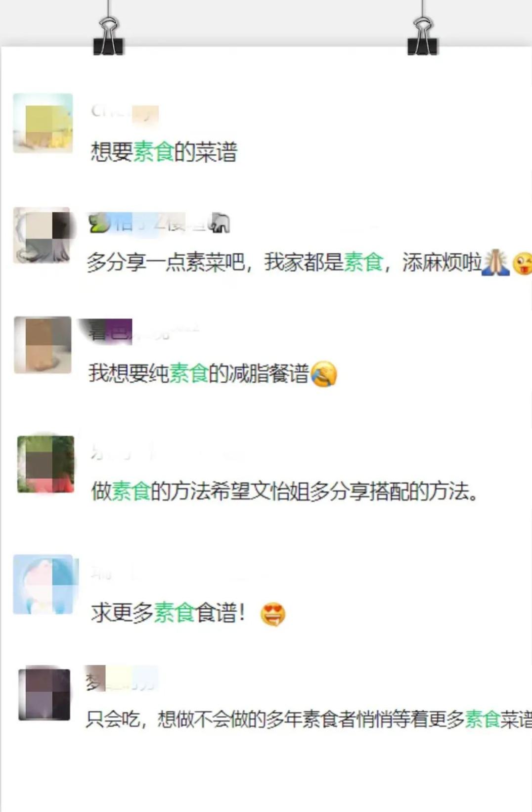Click green 素食 link in 我家都是素食
The height and width of the screenshot is (812, 532).
(363, 262)
